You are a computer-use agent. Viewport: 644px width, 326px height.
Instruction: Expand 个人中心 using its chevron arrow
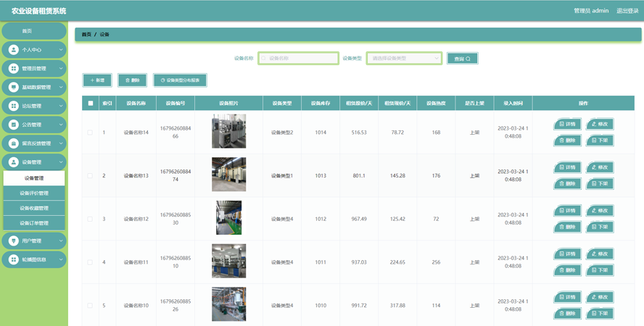61,49
